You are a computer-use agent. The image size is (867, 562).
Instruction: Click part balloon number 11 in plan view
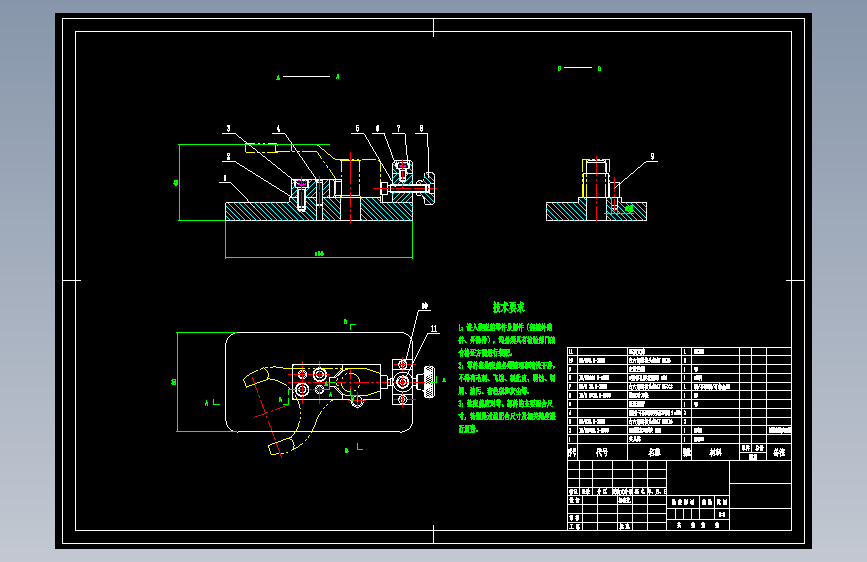(x=434, y=329)
